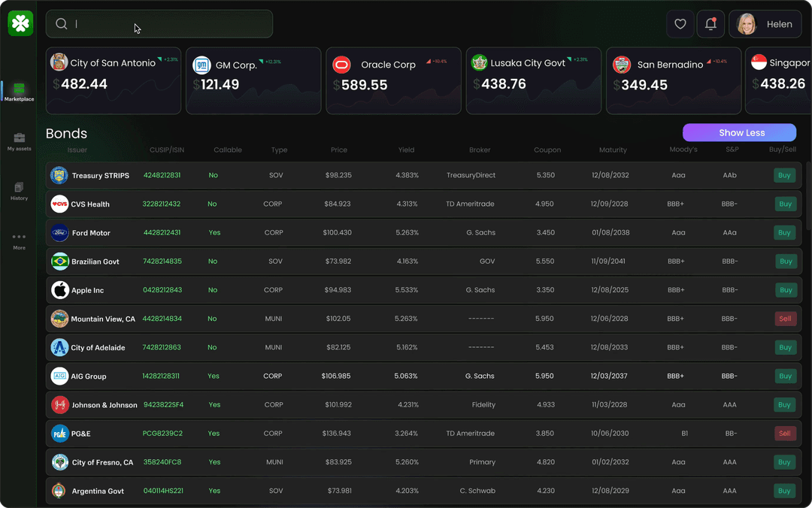
Task: Buy the Brazilian Govt bond
Action: pos(786,262)
